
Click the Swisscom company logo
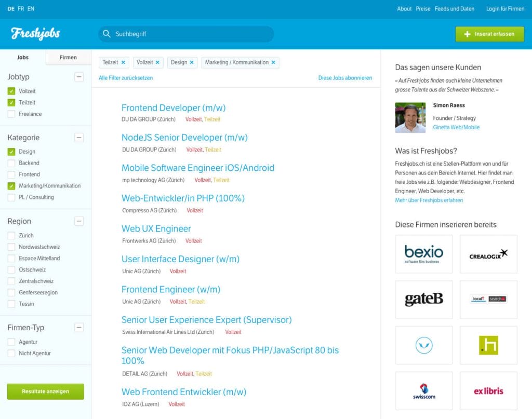coord(423,390)
